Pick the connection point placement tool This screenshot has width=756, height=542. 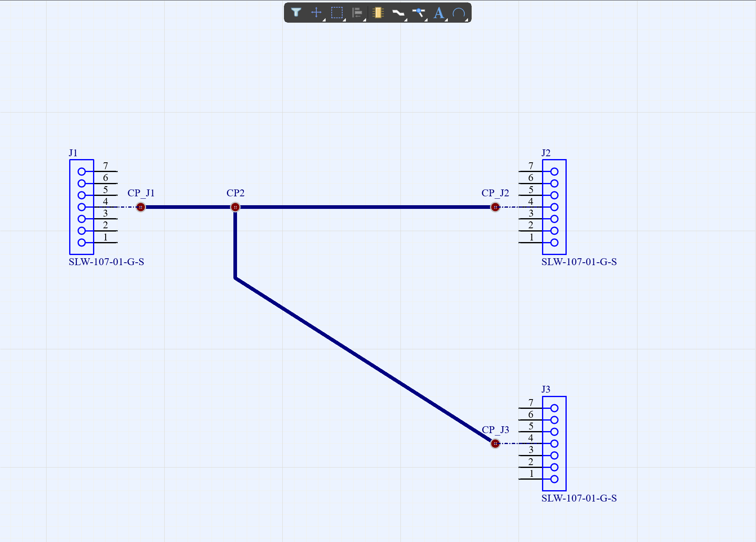click(419, 13)
